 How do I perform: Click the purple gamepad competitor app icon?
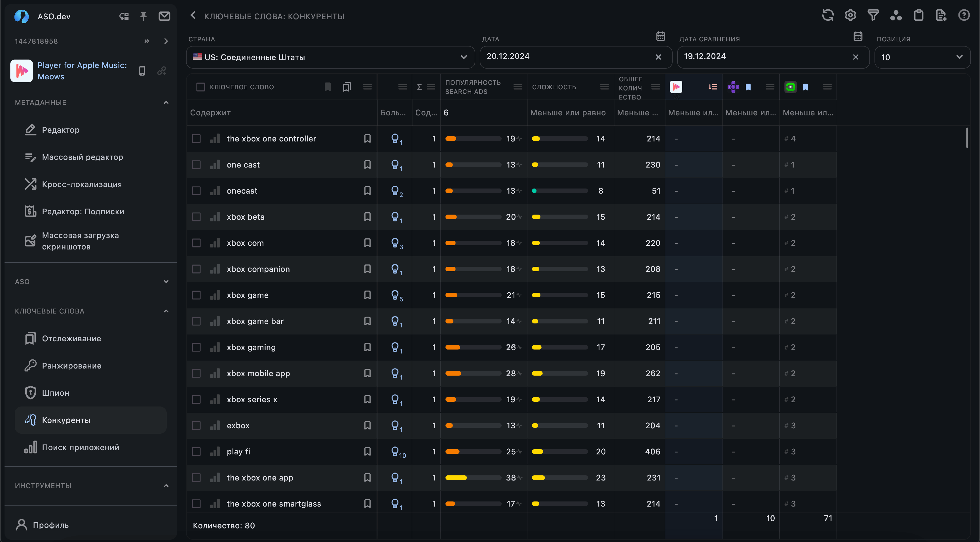coord(733,87)
